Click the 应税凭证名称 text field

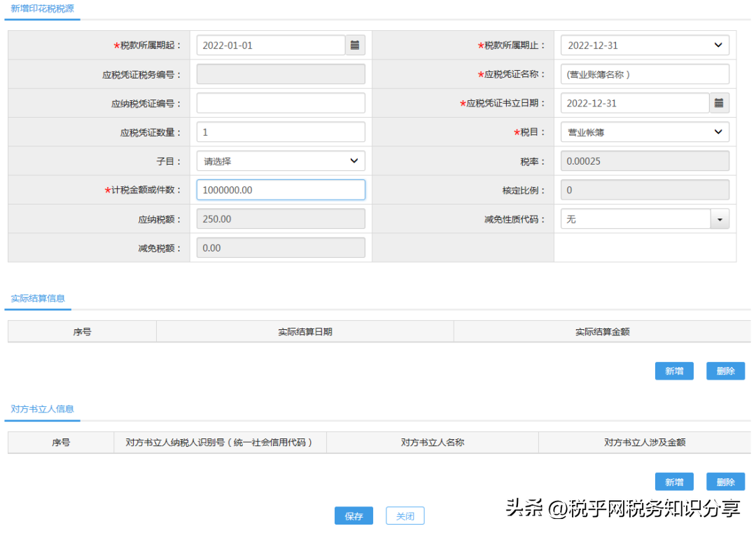(x=645, y=74)
